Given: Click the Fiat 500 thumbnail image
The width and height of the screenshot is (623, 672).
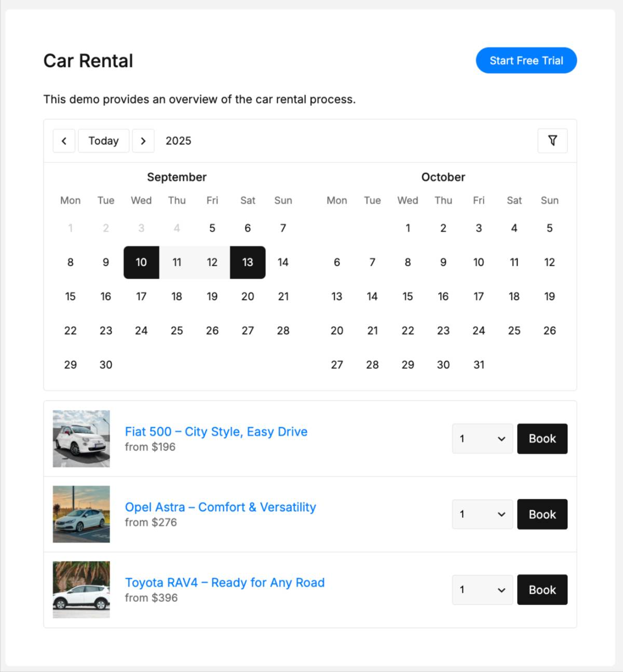Looking at the screenshot, I should [82, 438].
